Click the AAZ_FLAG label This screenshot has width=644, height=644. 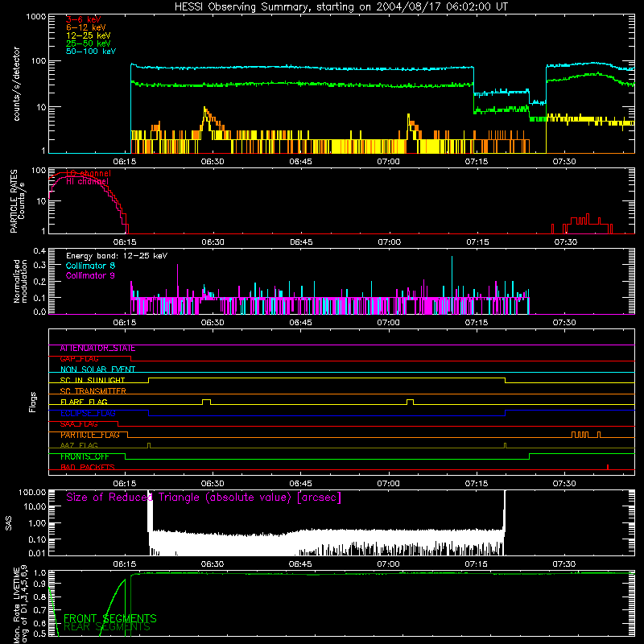pyautogui.click(x=79, y=445)
